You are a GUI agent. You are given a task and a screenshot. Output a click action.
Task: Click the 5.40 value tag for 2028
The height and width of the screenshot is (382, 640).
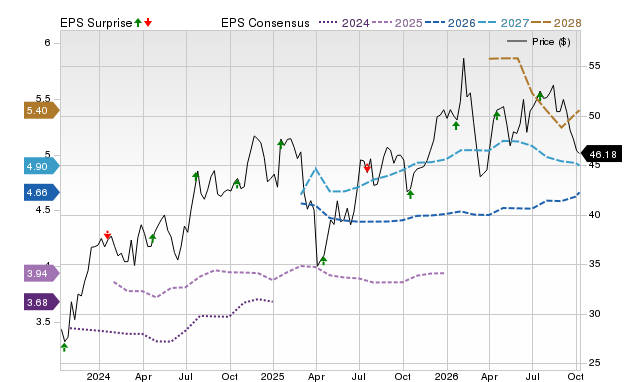tap(41, 111)
